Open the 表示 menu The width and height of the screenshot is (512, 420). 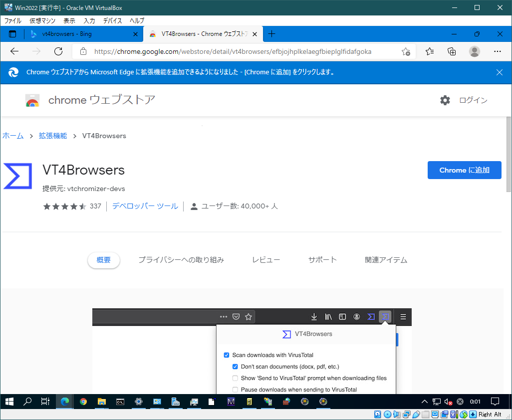[69, 21]
